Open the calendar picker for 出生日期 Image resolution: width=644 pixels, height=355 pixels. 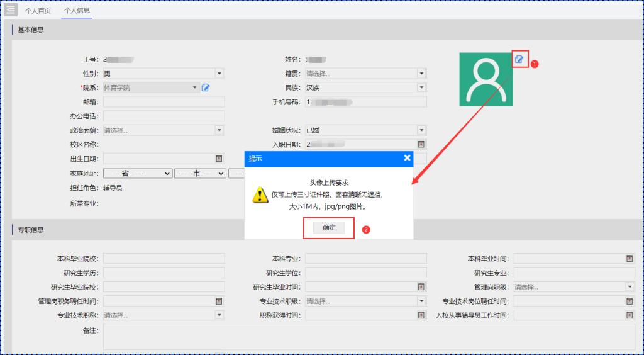[x=219, y=159]
